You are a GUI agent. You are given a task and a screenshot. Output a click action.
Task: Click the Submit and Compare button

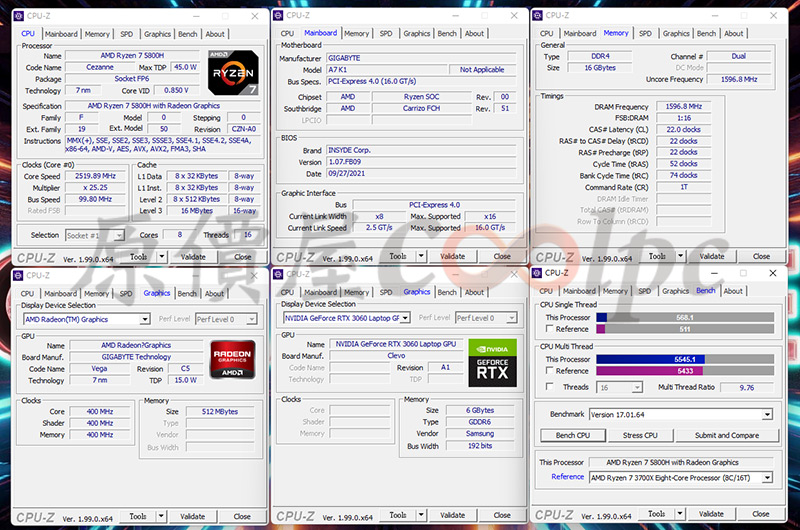tap(727, 435)
